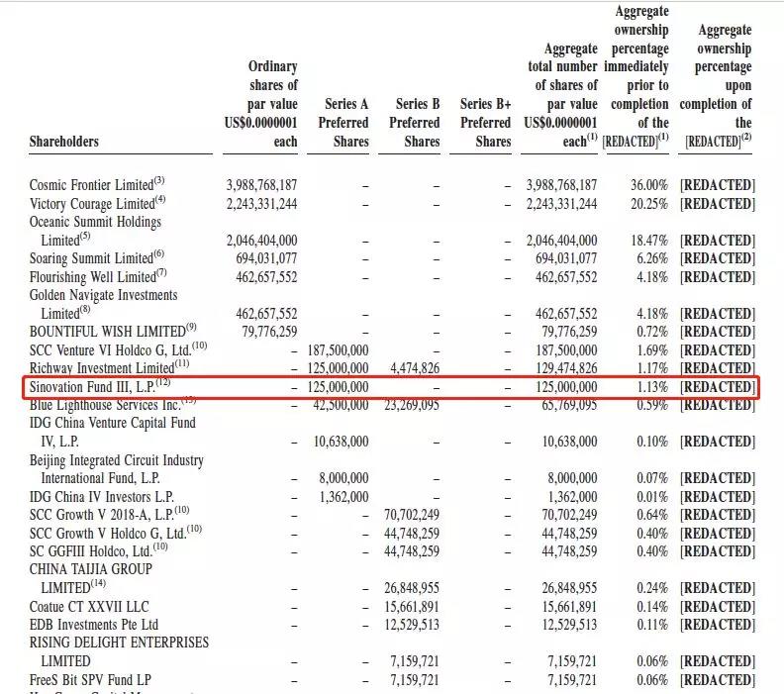Select "CHINA TAIJIA GROUP" shareholder name
The height and width of the screenshot is (694, 784).
pyautogui.click(x=90, y=569)
